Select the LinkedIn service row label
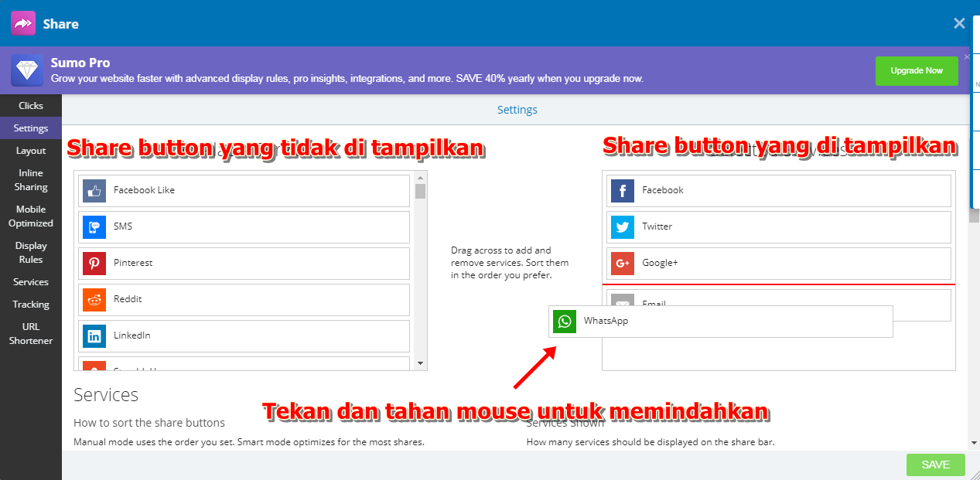Viewport: 980px width, 480px height. [x=132, y=335]
